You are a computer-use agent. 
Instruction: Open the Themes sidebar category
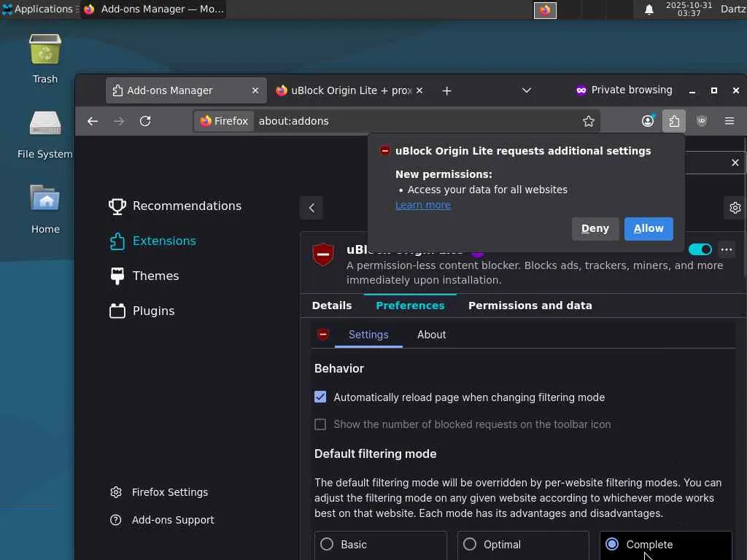144,276
